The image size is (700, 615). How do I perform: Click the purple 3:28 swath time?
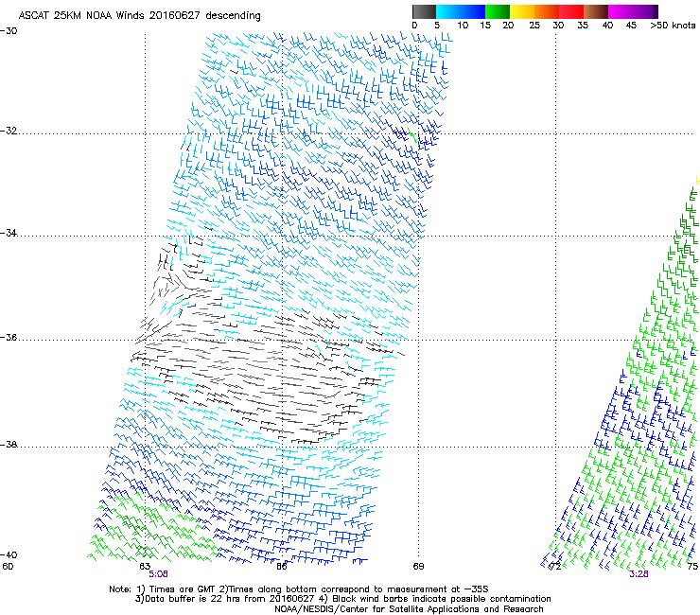coord(639,574)
